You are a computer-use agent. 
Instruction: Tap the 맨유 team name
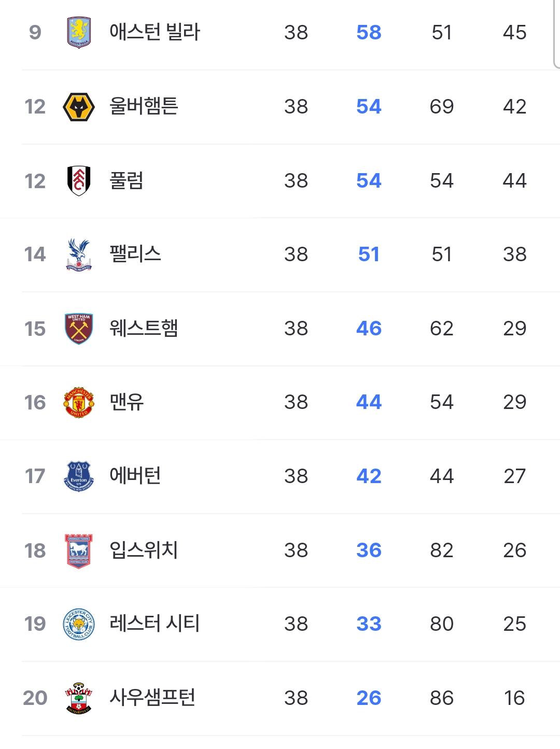(126, 402)
